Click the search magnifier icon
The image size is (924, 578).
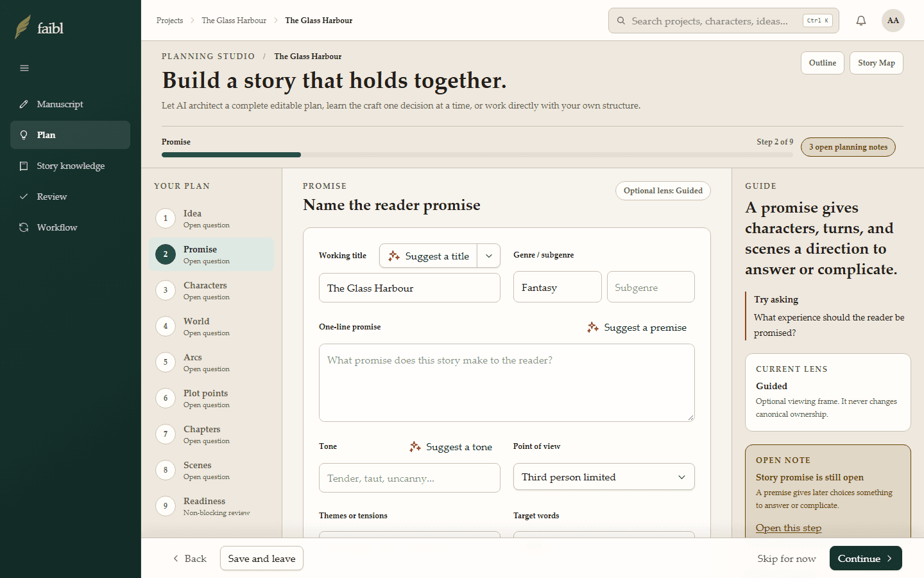tap(621, 21)
